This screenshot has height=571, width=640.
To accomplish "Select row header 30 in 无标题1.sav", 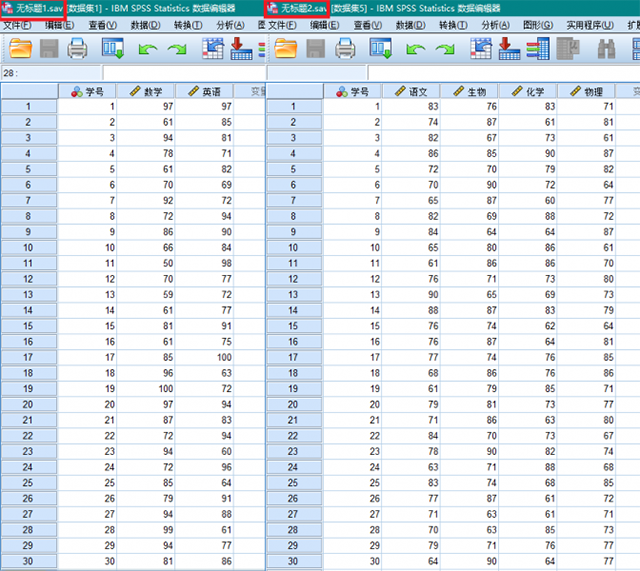I will tap(29, 561).
